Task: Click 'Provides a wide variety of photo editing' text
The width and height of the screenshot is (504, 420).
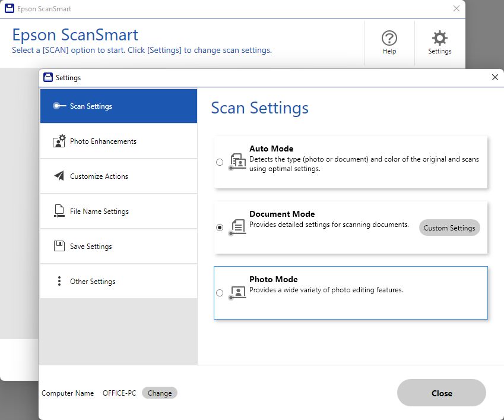Action: point(326,290)
